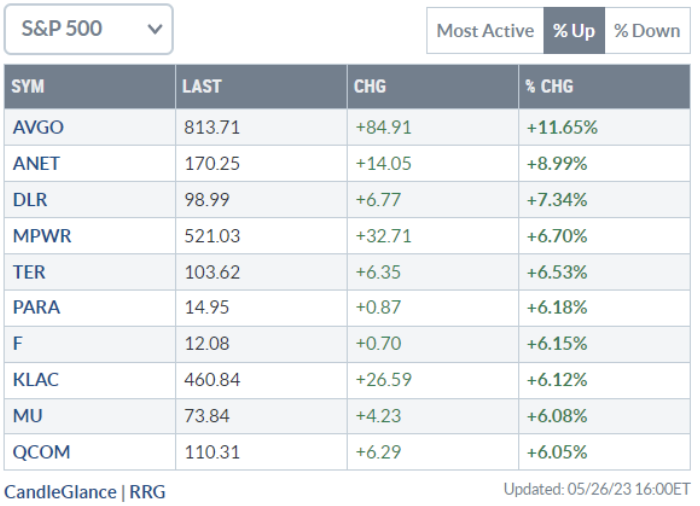Select the % Up tab
Screen dimensions: 700x506
point(574,31)
